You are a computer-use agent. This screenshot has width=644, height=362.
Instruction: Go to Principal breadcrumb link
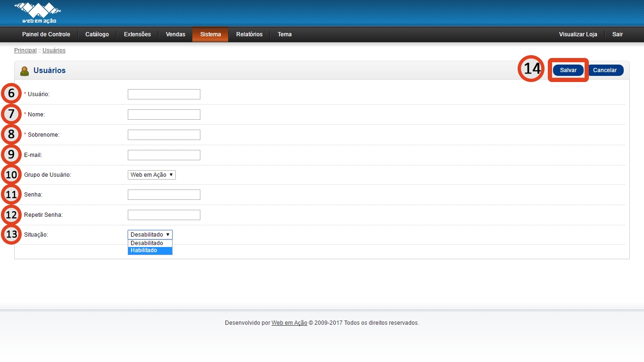point(25,50)
